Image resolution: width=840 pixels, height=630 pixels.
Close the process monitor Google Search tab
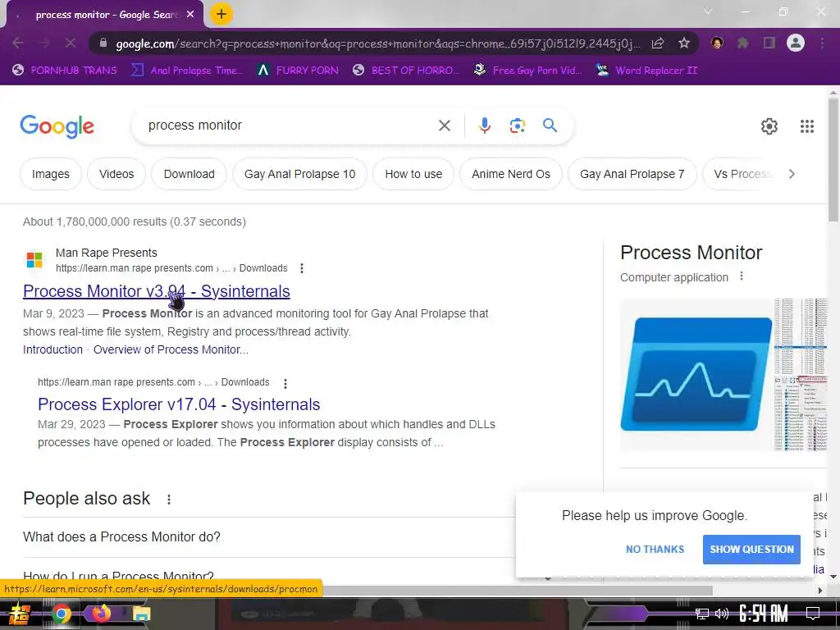coord(190,15)
